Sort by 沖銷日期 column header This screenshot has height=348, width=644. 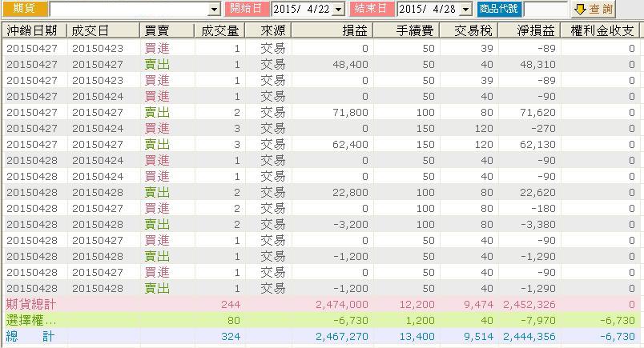[34, 30]
